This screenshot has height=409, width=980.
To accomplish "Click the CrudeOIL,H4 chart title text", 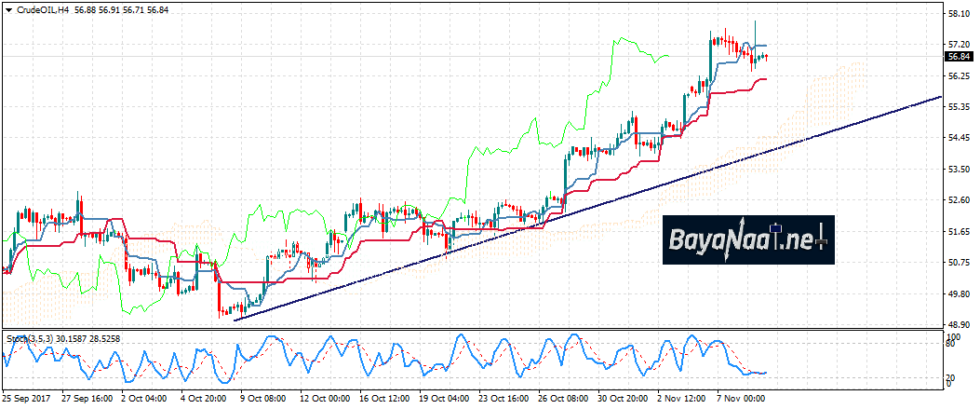I will (43, 9).
